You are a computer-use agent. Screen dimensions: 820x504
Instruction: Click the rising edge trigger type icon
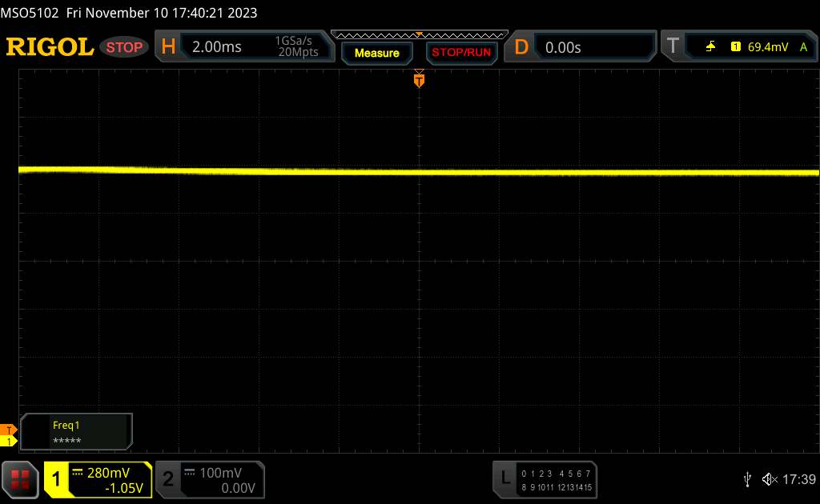tap(710, 47)
